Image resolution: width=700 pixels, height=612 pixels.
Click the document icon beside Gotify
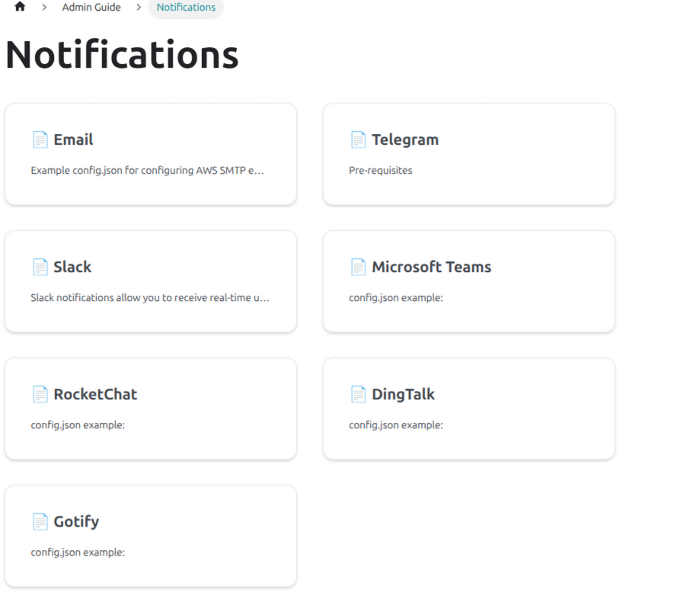point(40,521)
